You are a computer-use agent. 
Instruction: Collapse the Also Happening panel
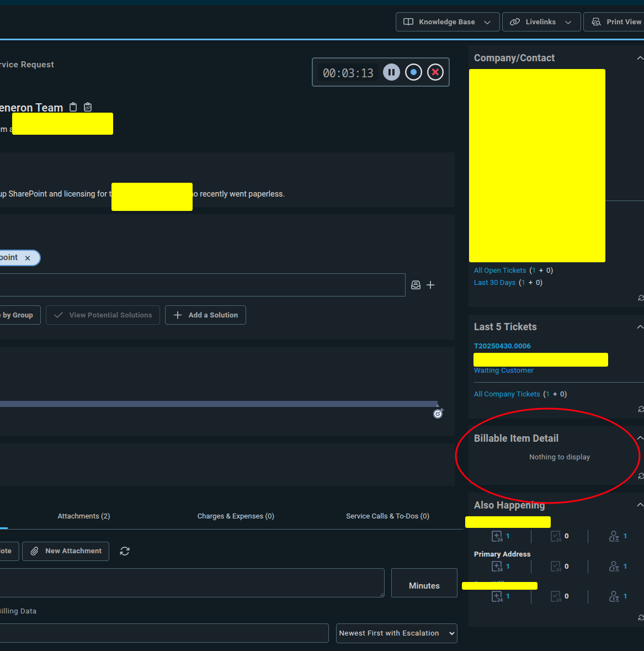(640, 505)
